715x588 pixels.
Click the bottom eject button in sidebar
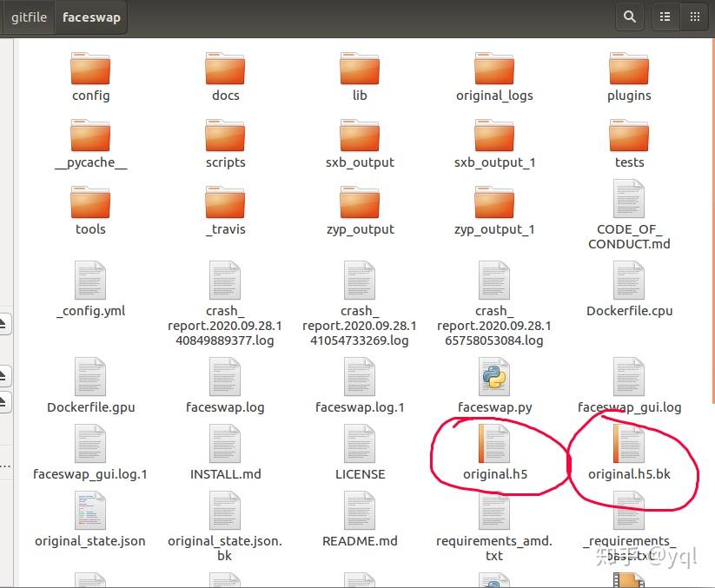click(3, 402)
